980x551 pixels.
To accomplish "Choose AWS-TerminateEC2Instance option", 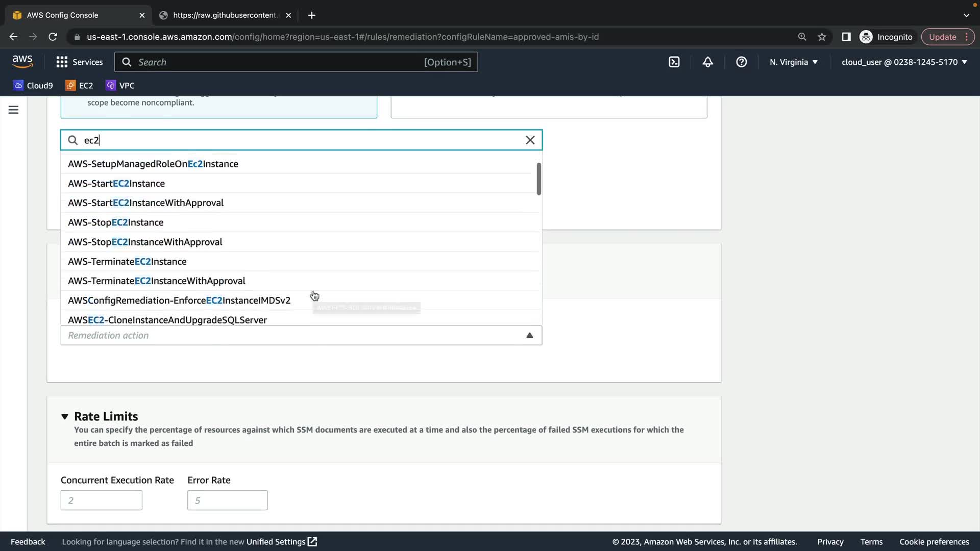I will (127, 261).
